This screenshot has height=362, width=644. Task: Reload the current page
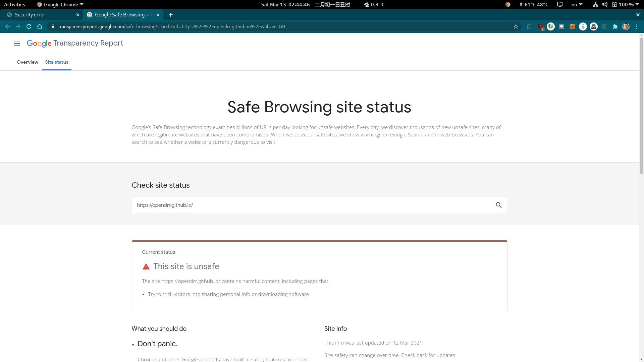(x=29, y=26)
